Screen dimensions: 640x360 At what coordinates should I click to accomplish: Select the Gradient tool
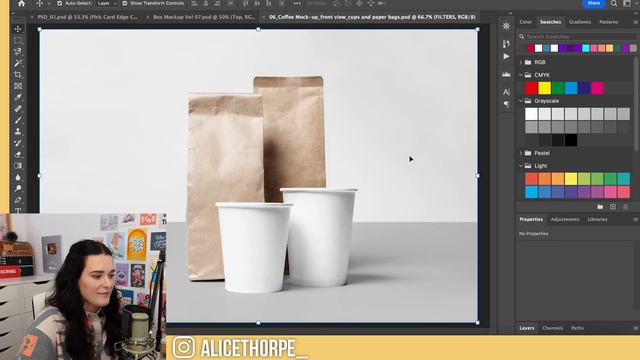pos(18,166)
